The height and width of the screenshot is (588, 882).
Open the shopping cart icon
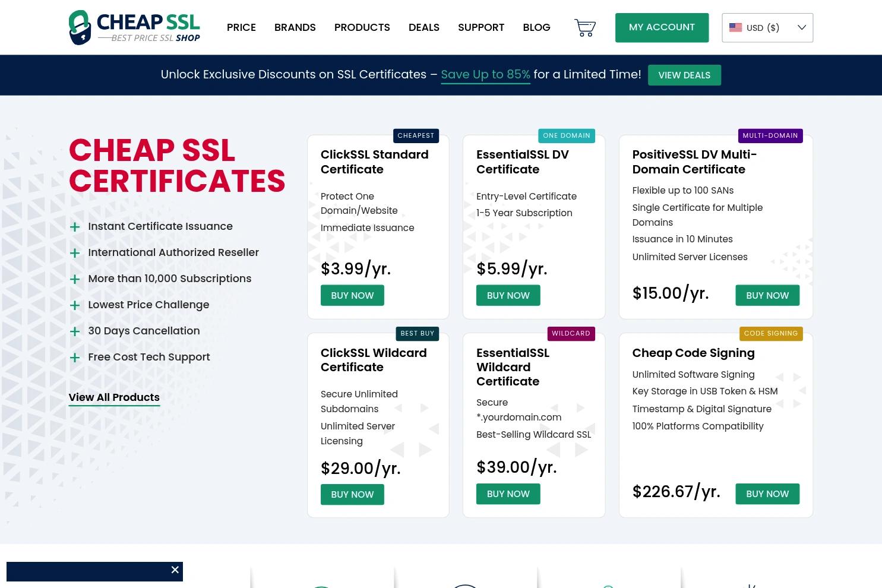(x=585, y=27)
